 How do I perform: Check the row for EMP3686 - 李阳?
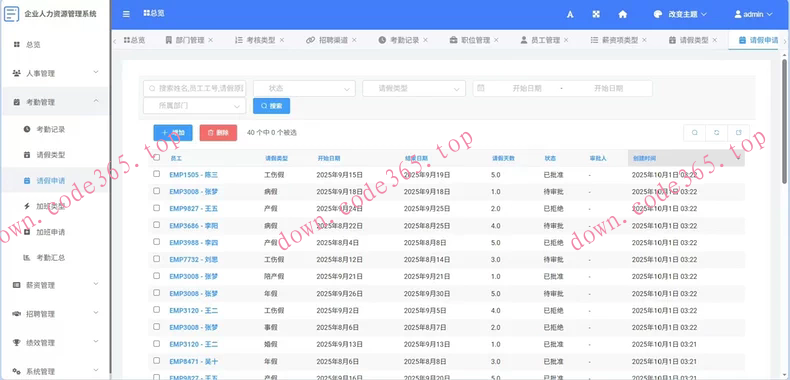tap(157, 225)
